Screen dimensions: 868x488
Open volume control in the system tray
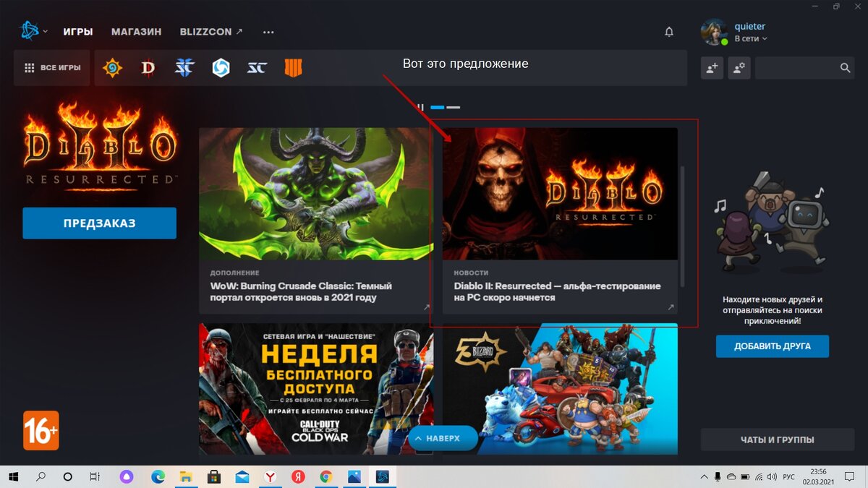point(773,477)
